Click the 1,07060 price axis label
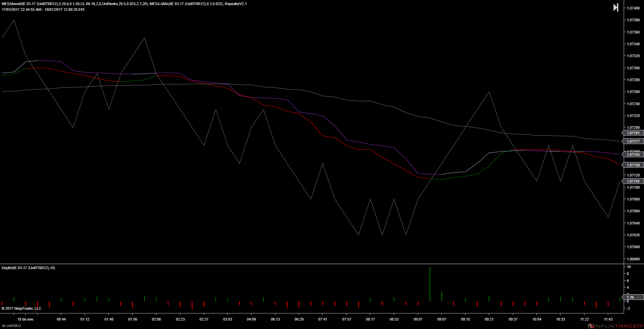Image resolution: width=644 pixels, height=329 pixels. click(x=633, y=211)
